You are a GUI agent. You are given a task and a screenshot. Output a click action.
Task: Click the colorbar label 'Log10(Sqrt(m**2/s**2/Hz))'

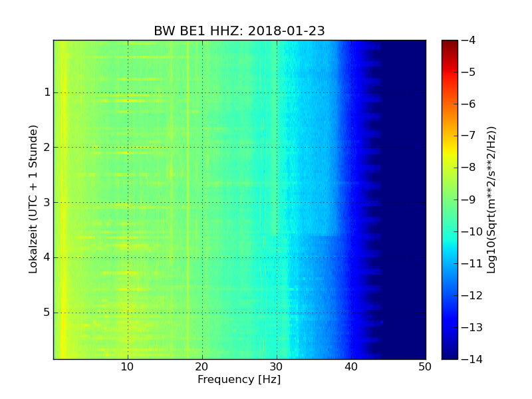click(x=491, y=200)
